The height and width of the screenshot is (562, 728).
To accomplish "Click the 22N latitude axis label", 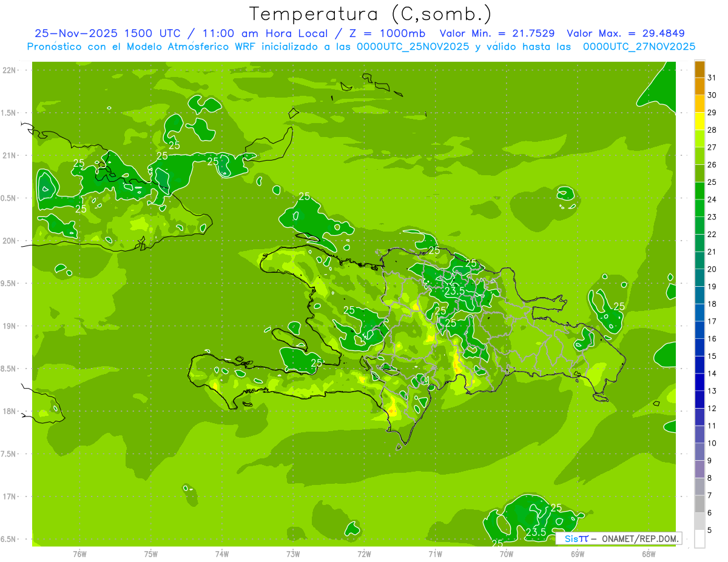I will coord(9,70).
